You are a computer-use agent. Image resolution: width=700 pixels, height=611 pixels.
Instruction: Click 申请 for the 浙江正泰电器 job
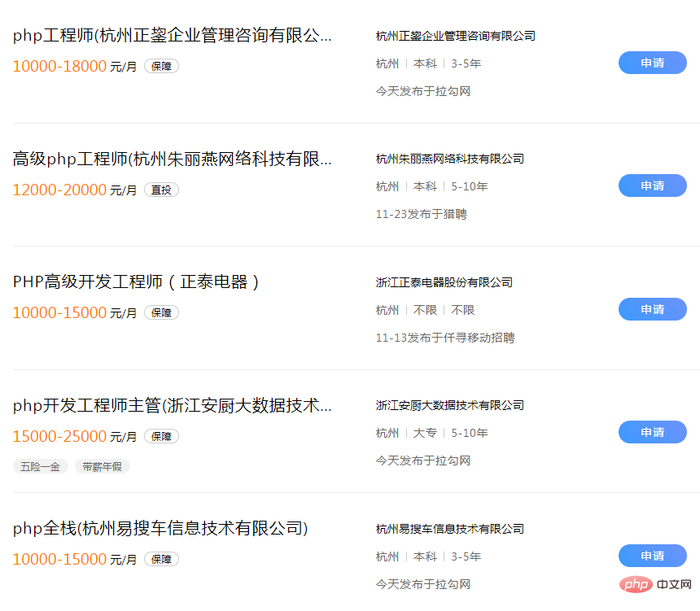tap(652, 309)
